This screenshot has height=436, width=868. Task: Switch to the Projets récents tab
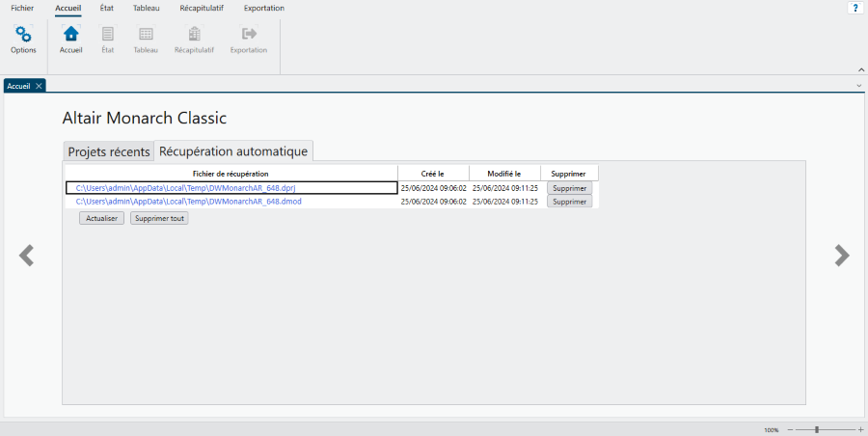109,151
